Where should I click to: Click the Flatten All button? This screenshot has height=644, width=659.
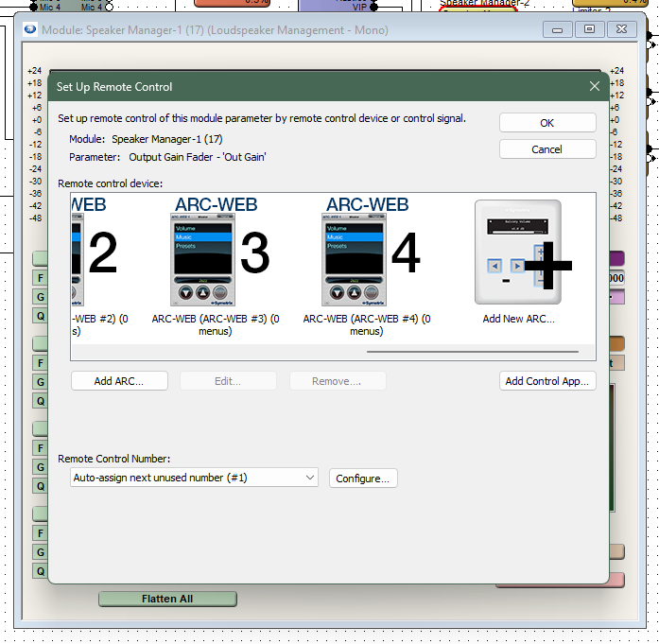(x=167, y=599)
